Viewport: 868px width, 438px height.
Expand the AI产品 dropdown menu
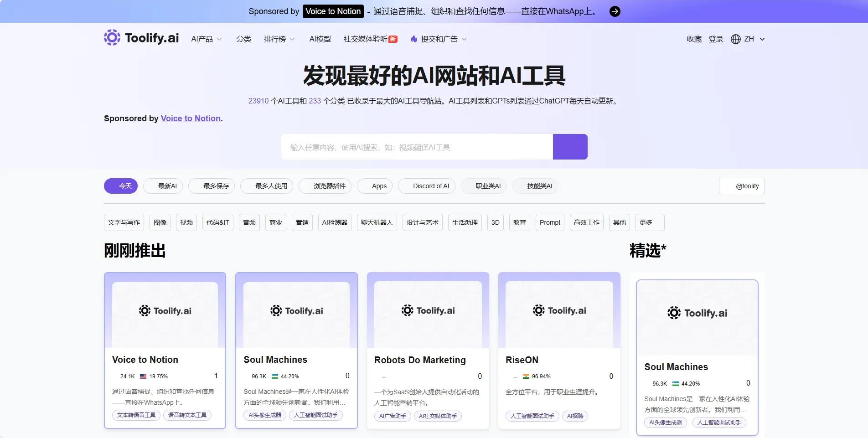(x=206, y=39)
